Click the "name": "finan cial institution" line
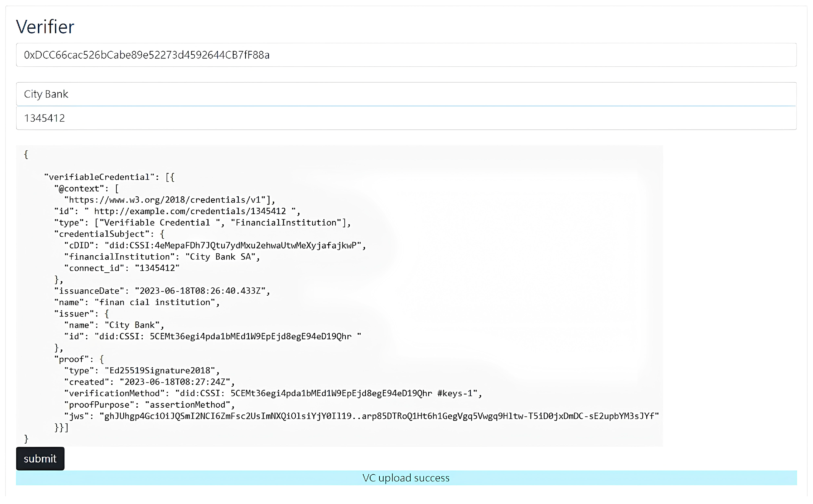This screenshot has width=813, height=504. (137, 302)
